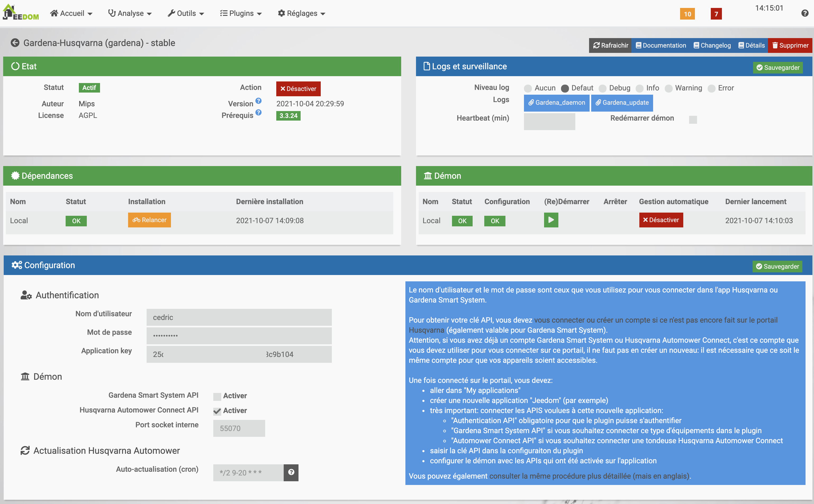Viewport: 814px width, 504px height.
Task: Click the version date 2021-10-04 20:29:59
Action: coord(310,104)
